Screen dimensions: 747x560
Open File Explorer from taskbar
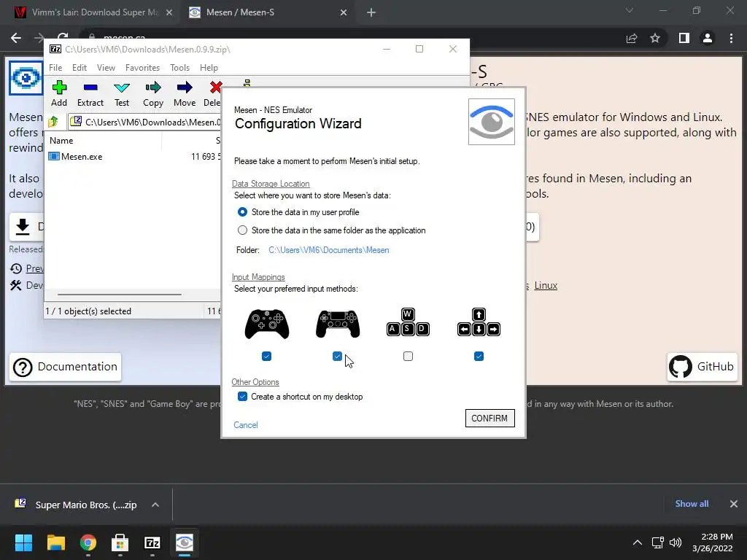(x=55, y=542)
